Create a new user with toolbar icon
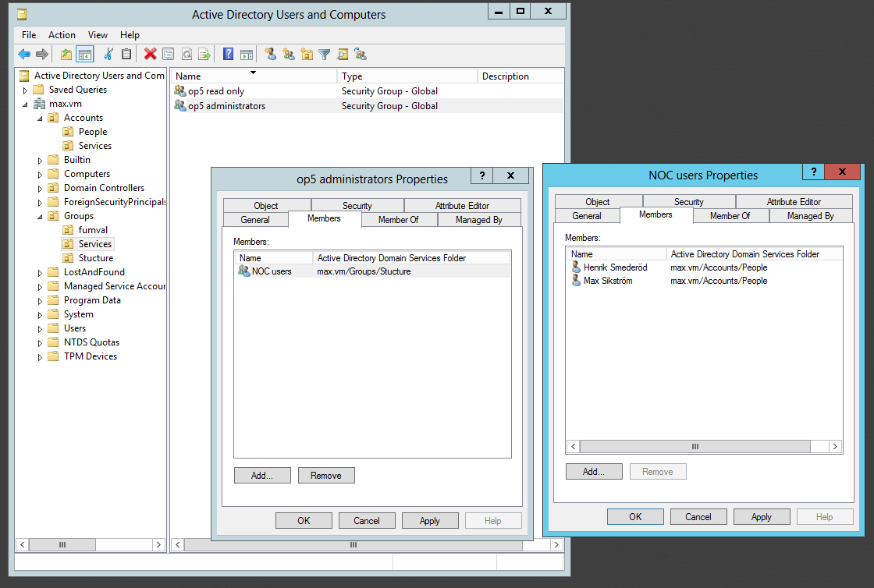Image resolution: width=874 pixels, height=588 pixels. [x=271, y=54]
